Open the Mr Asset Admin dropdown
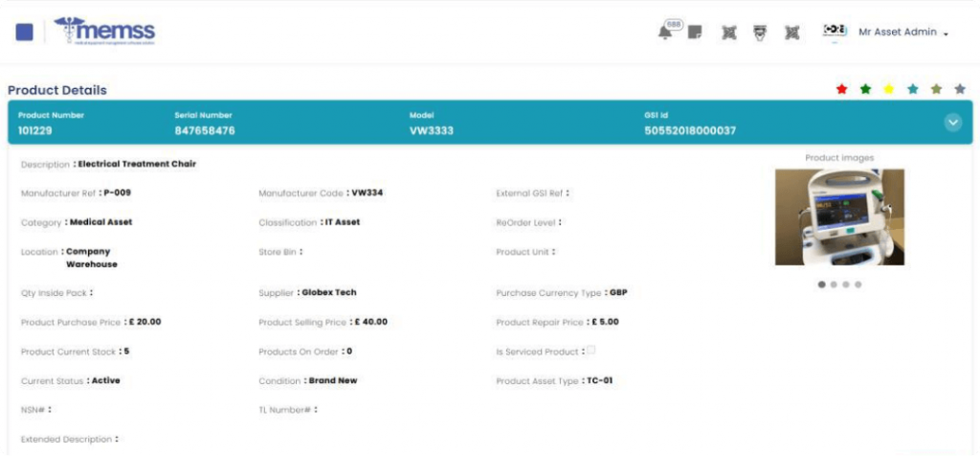The width and height of the screenshot is (980, 456). click(x=903, y=32)
